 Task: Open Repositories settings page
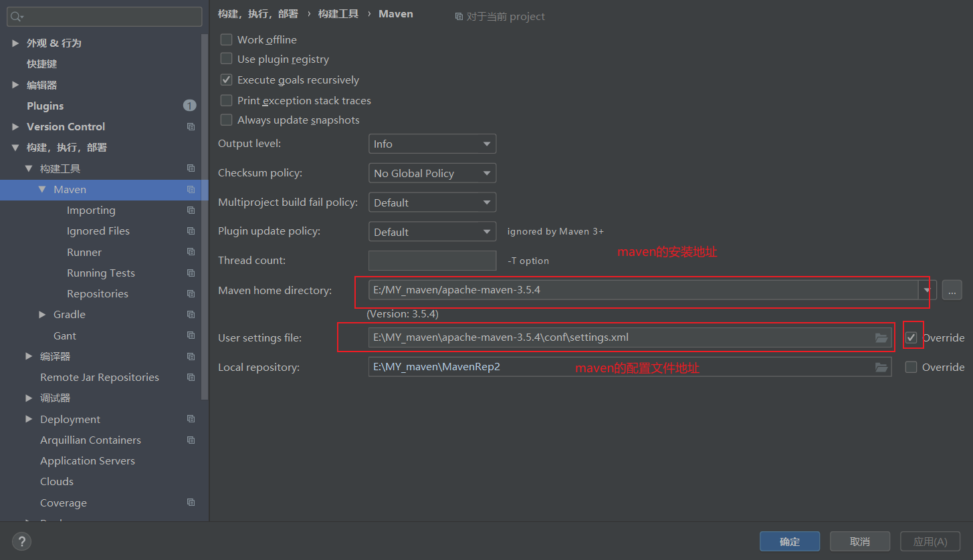tap(98, 294)
